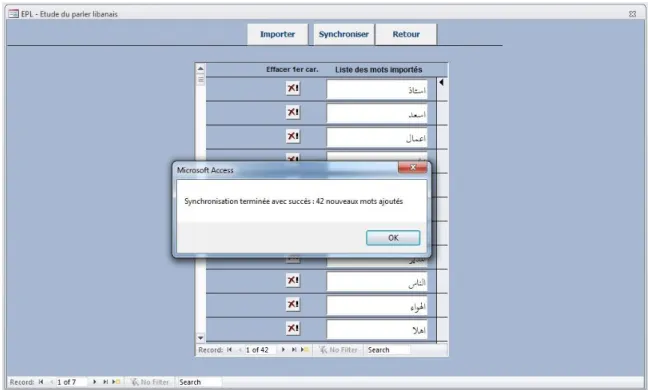Click the word list scroll down arrow
This screenshot has width=648, height=390.
coord(200,338)
